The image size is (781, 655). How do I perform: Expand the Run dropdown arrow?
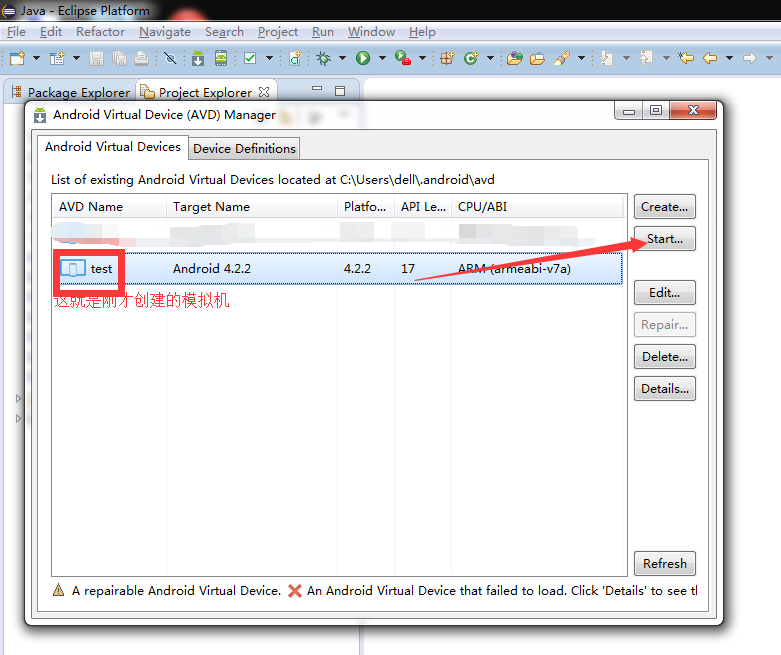(382, 58)
